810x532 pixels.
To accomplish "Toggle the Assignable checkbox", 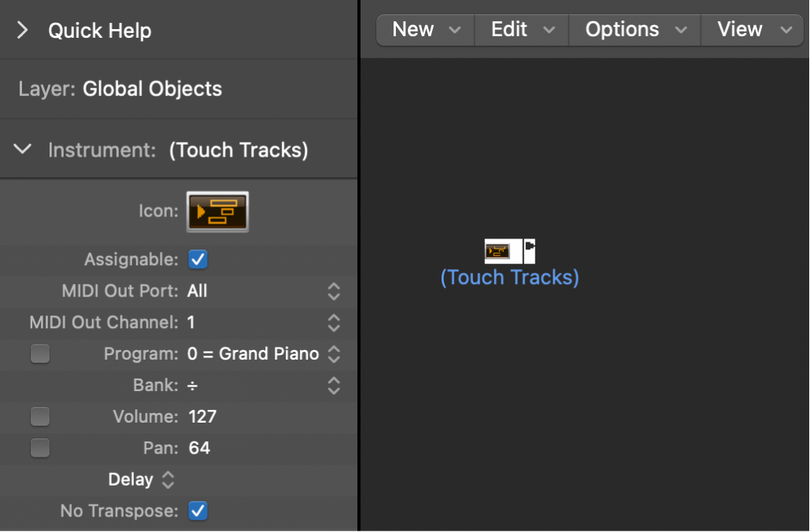I will 198,259.
